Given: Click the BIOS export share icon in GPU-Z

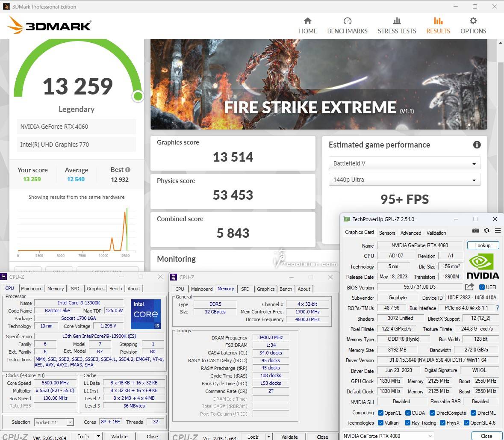Looking at the screenshot, I should click(469, 287).
